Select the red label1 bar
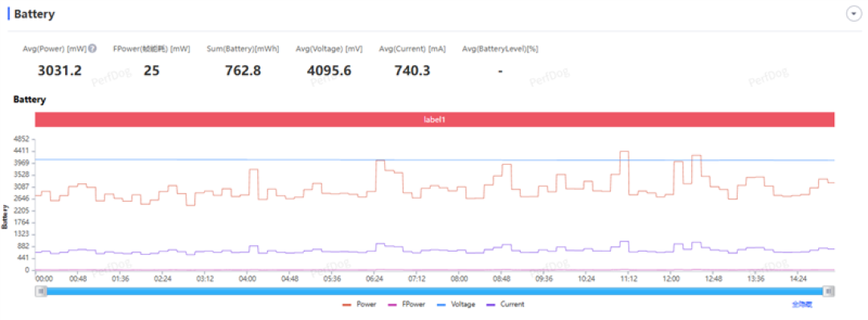 point(435,119)
